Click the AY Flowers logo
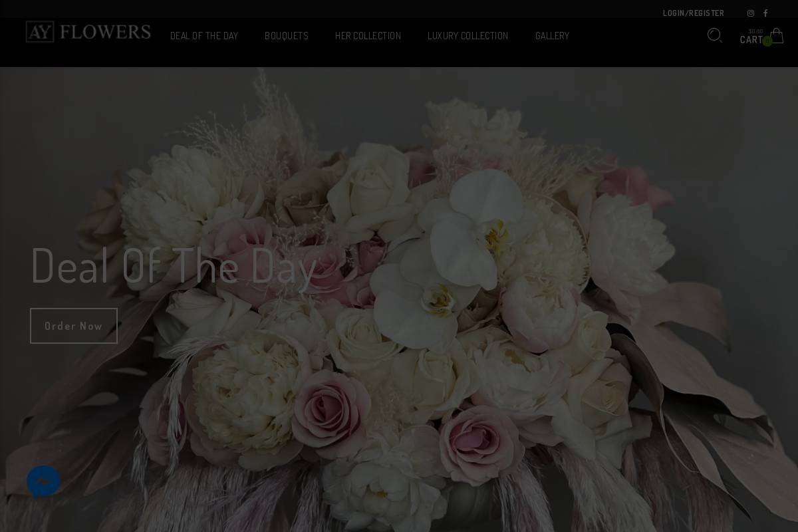The image size is (798, 532). pyautogui.click(x=88, y=31)
